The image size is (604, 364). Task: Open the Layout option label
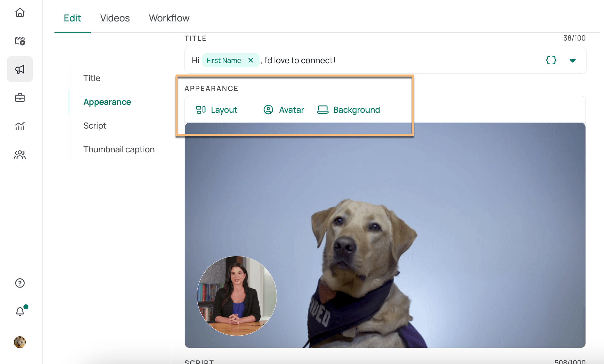pos(224,110)
